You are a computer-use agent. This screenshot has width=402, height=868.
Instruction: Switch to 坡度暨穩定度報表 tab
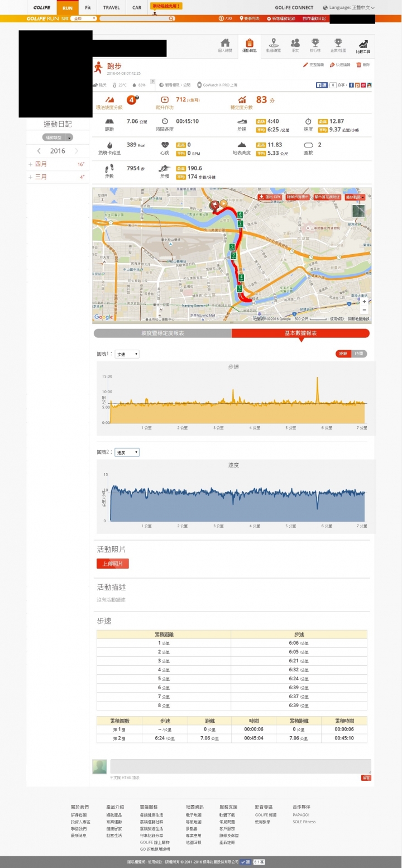point(162,333)
